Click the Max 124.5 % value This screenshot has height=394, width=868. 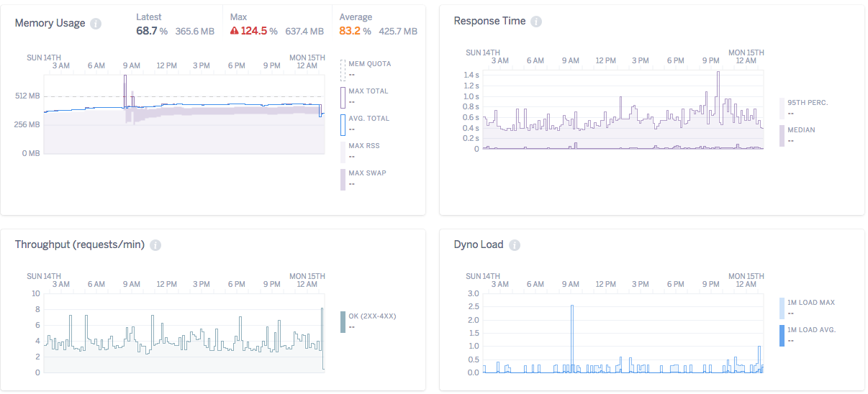[x=259, y=32]
